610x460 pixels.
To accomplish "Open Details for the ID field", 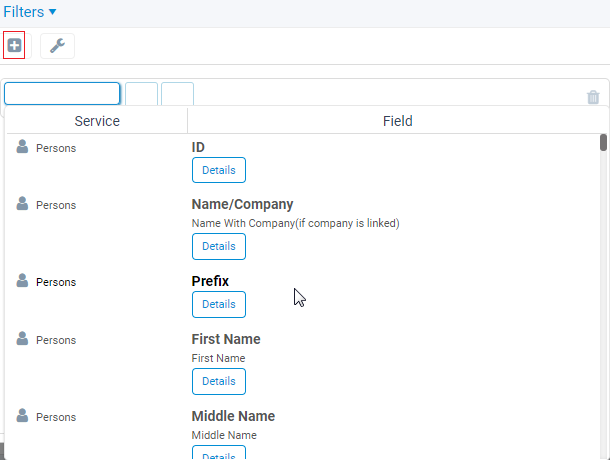I will click(219, 170).
